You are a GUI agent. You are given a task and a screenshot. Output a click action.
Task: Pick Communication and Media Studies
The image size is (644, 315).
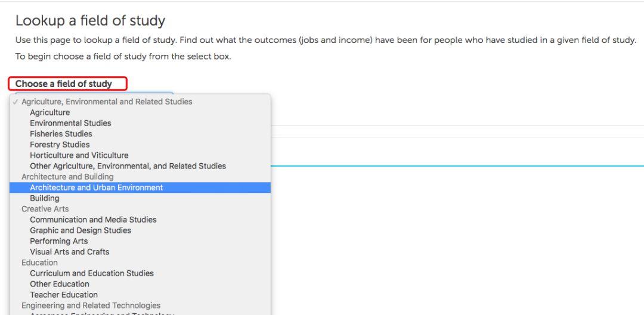(x=93, y=220)
